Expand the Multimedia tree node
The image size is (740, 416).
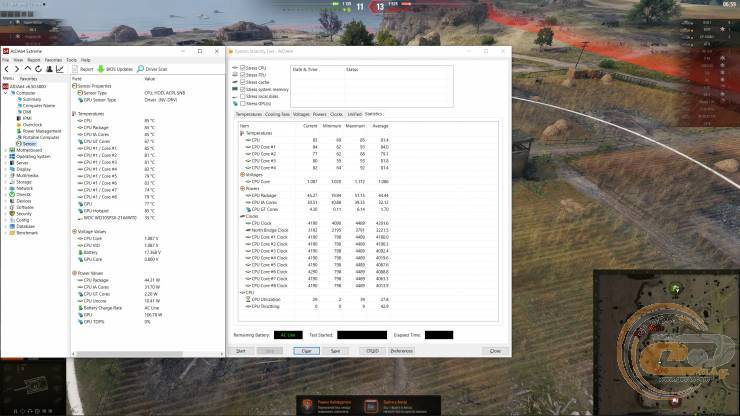(x=6, y=176)
